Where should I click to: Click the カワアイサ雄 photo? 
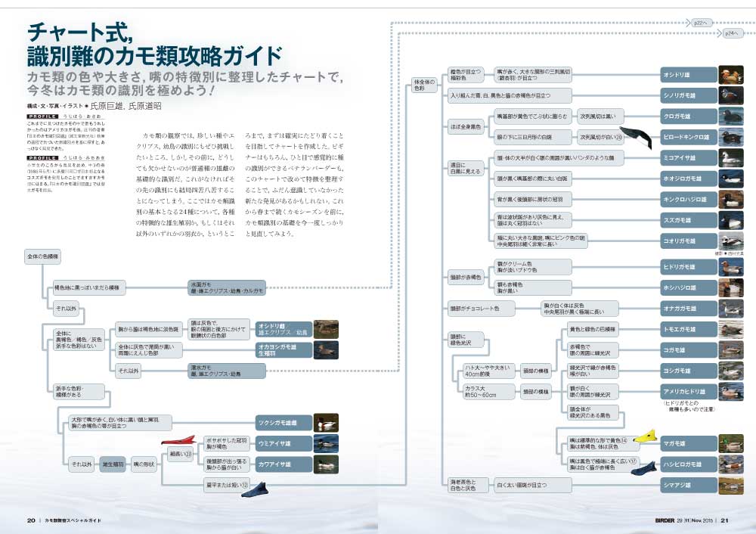click(326, 464)
